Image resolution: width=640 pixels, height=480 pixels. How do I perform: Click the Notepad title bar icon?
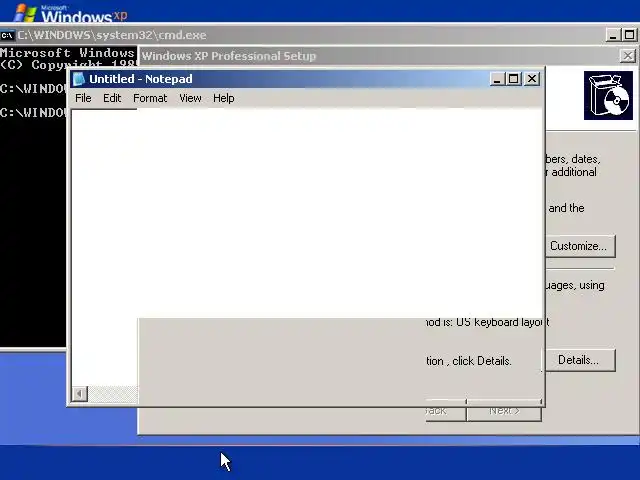pyautogui.click(x=79, y=79)
